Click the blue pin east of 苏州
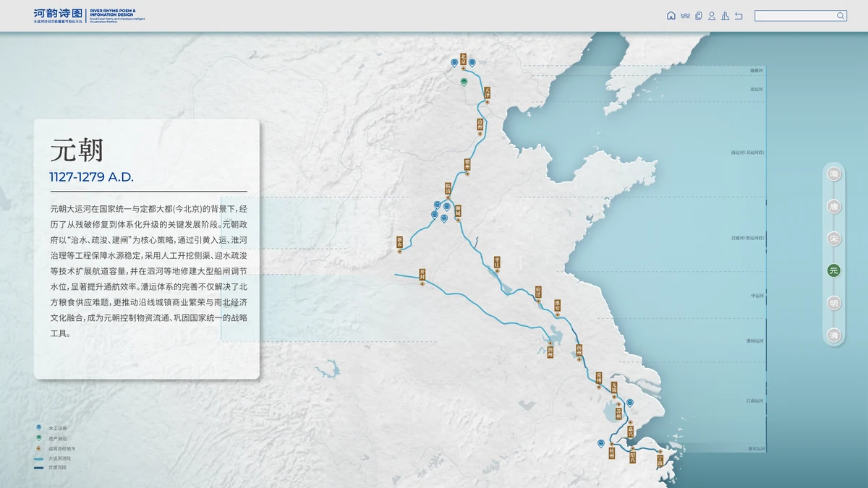This screenshot has width=868, height=488. point(630,403)
